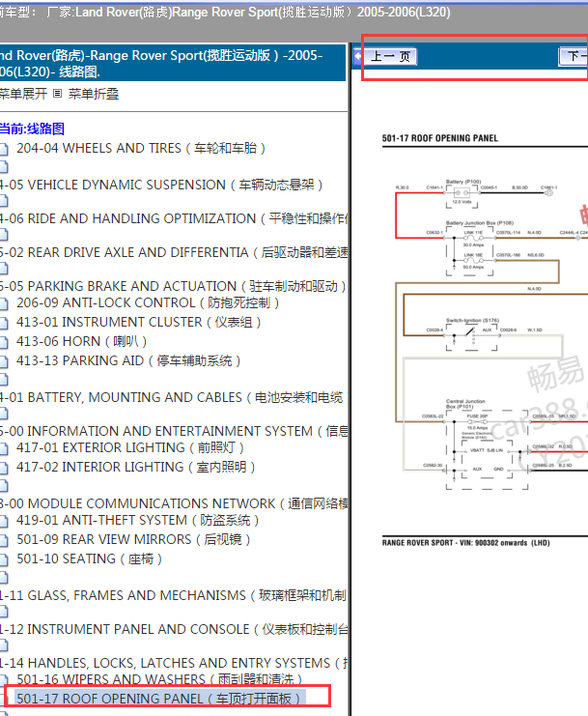588x716 pixels.
Task: Click page icon beside 419-01 ANTI-THEFT SYSTEM
Action: pos(4,521)
